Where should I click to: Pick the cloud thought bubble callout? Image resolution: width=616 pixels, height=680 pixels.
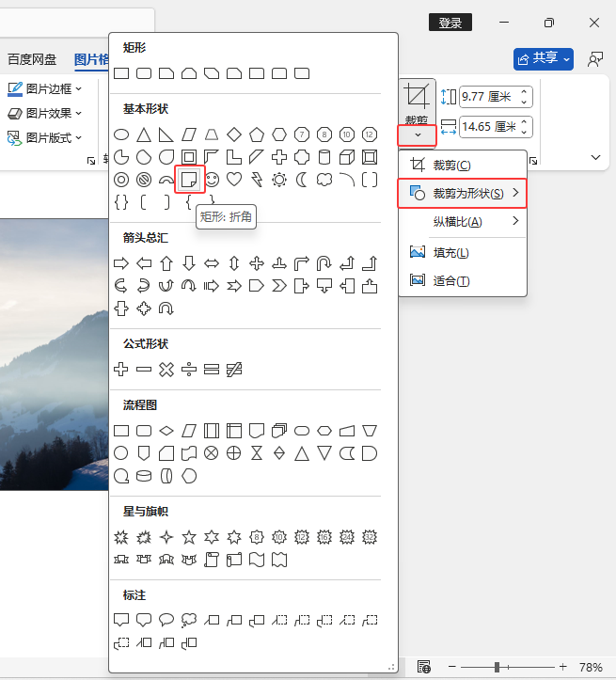pos(189,620)
